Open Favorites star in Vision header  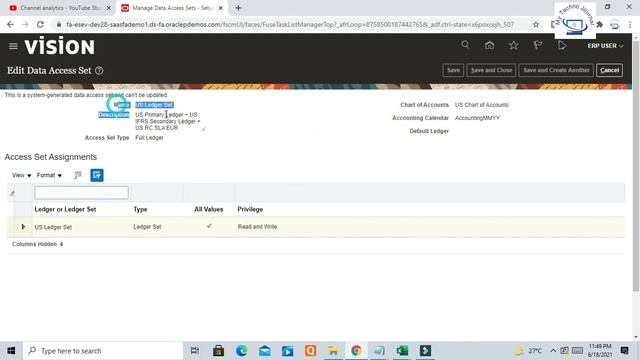tap(513, 45)
